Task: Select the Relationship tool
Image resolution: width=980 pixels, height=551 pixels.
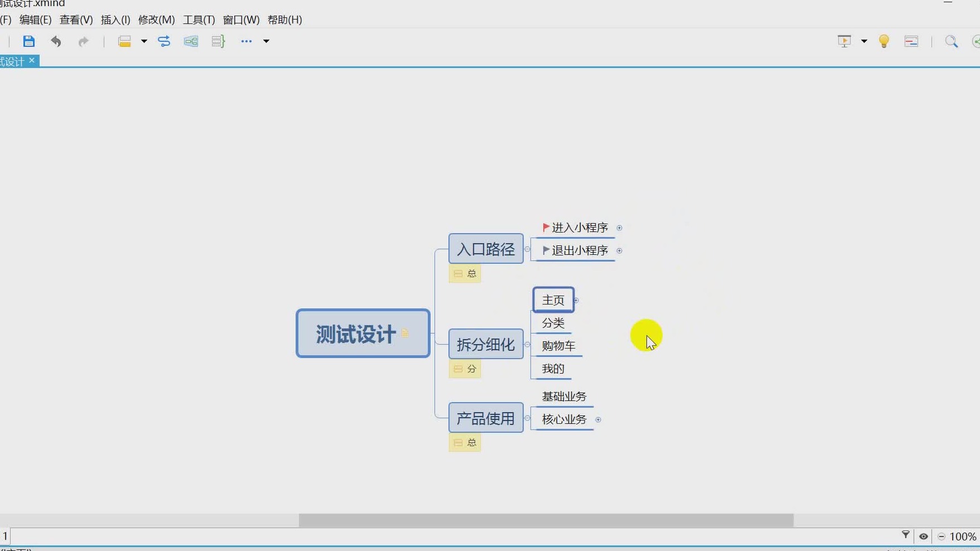Action: tap(164, 41)
